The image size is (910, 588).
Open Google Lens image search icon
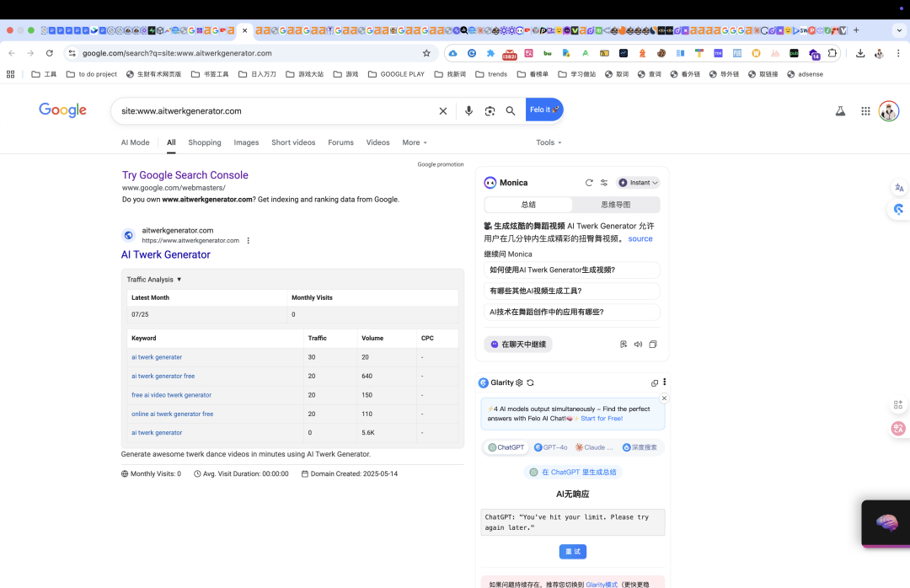coord(490,111)
